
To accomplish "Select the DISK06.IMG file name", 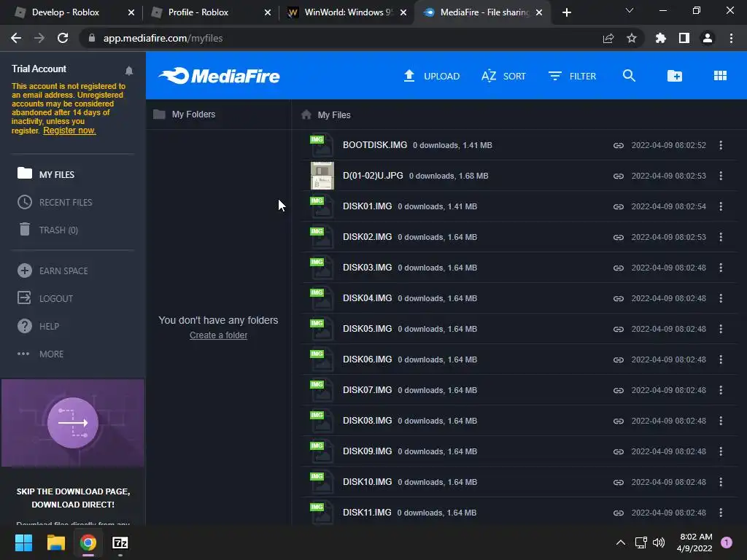I will pos(368,359).
